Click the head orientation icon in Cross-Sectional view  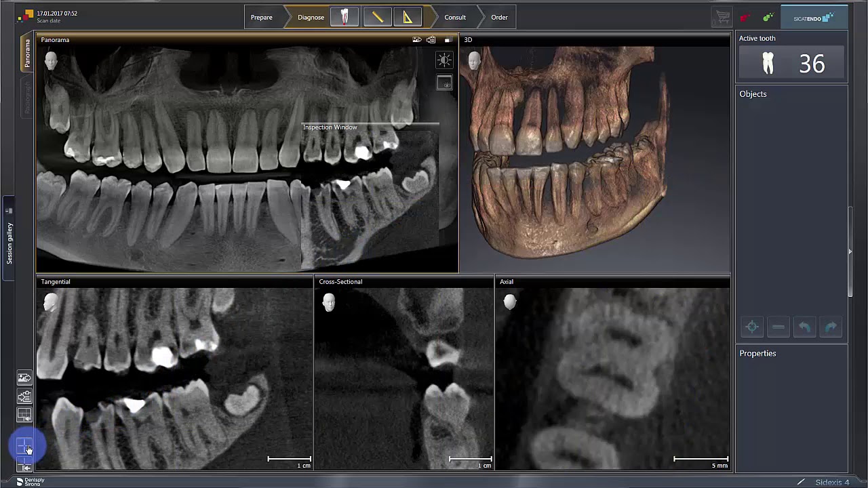pos(329,302)
